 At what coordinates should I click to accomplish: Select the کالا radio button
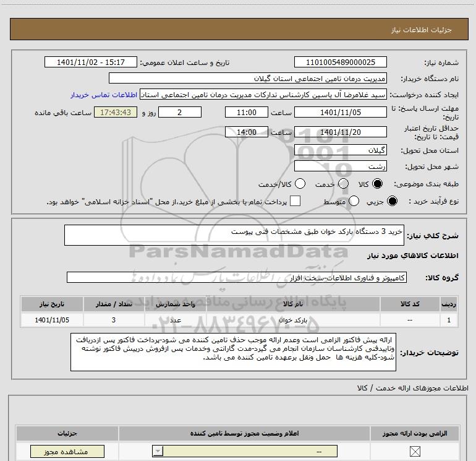(377, 184)
